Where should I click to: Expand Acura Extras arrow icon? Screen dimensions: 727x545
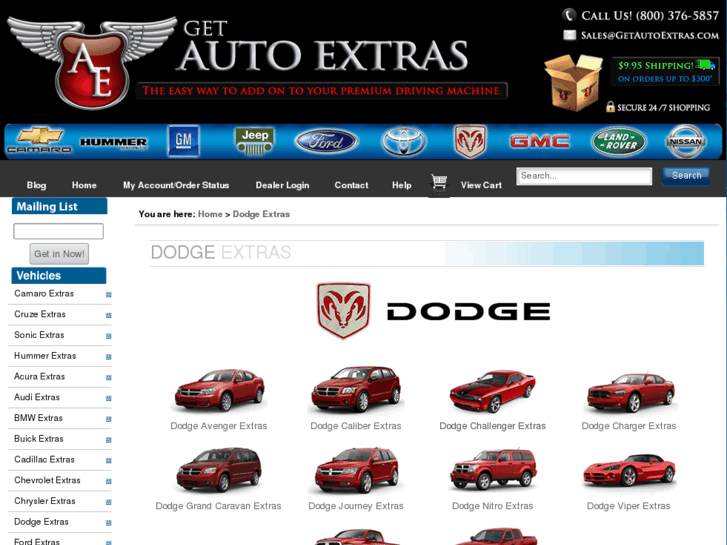108,378
